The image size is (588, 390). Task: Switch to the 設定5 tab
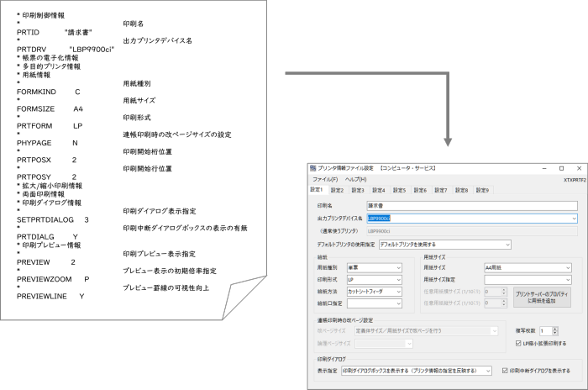pos(399,190)
